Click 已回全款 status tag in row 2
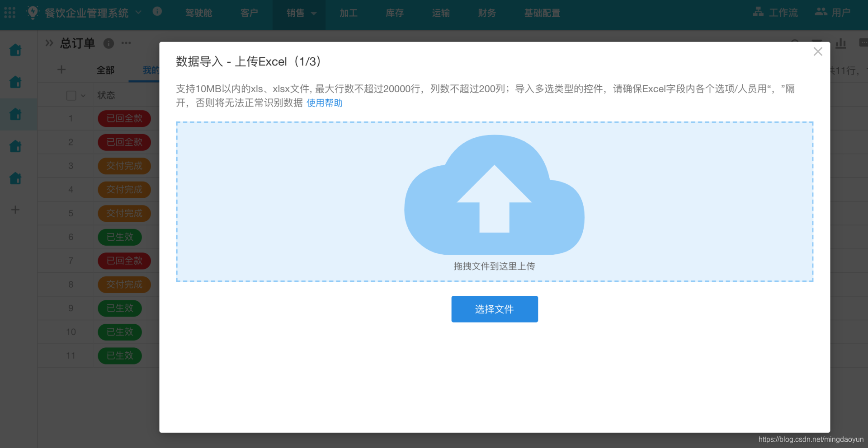Image resolution: width=868 pixels, height=448 pixels. tap(124, 142)
